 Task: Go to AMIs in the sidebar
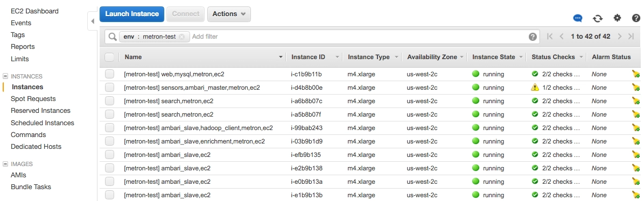(18, 175)
